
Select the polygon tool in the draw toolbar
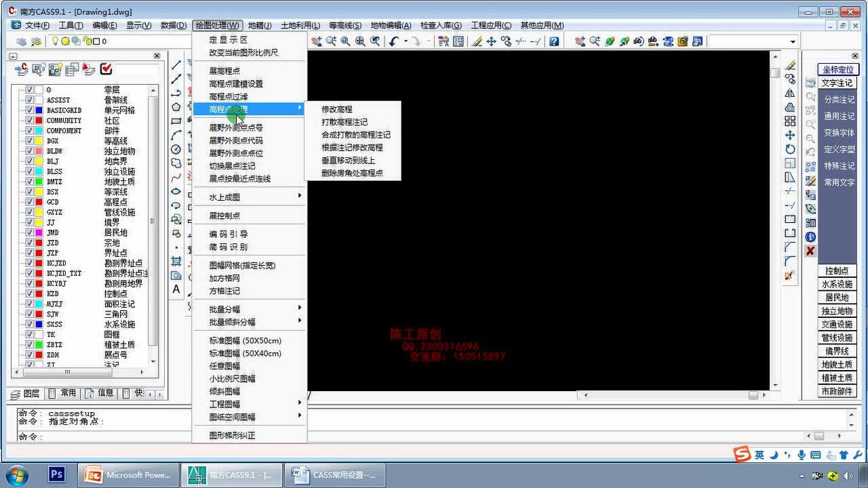(x=176, y=107)
